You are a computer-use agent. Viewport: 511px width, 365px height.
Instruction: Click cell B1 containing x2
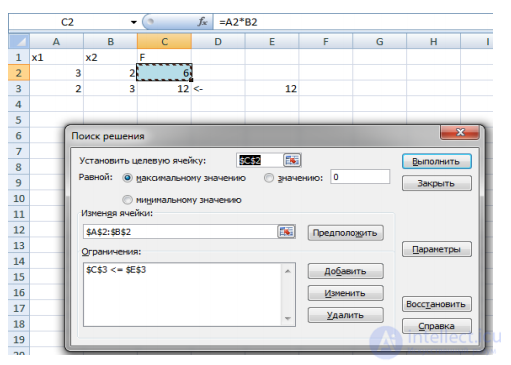110,57
